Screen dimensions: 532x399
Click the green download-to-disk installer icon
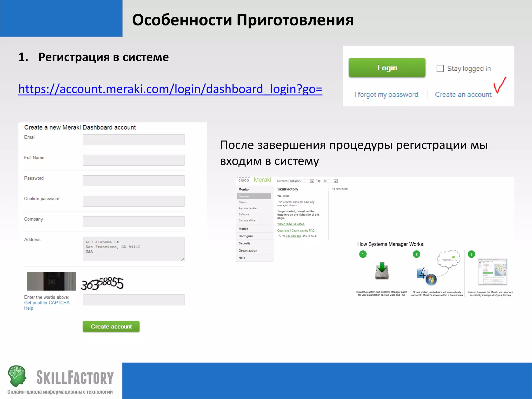(382, 271)
